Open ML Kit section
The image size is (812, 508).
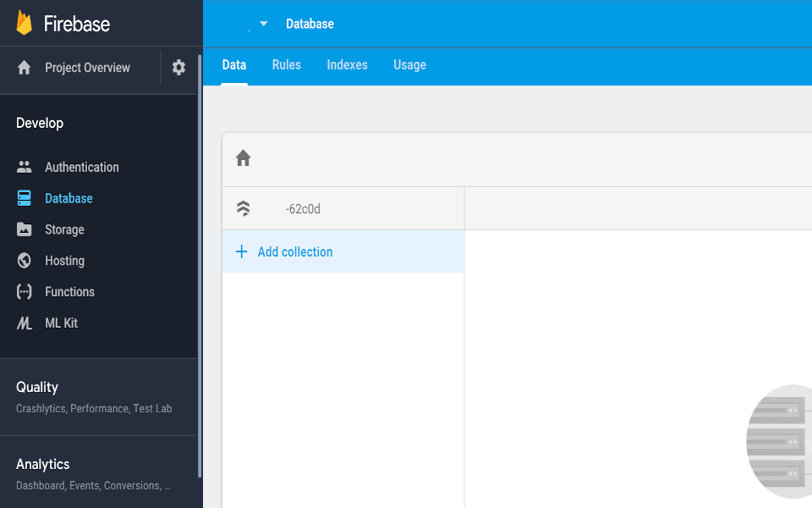(x=61, y=323)
